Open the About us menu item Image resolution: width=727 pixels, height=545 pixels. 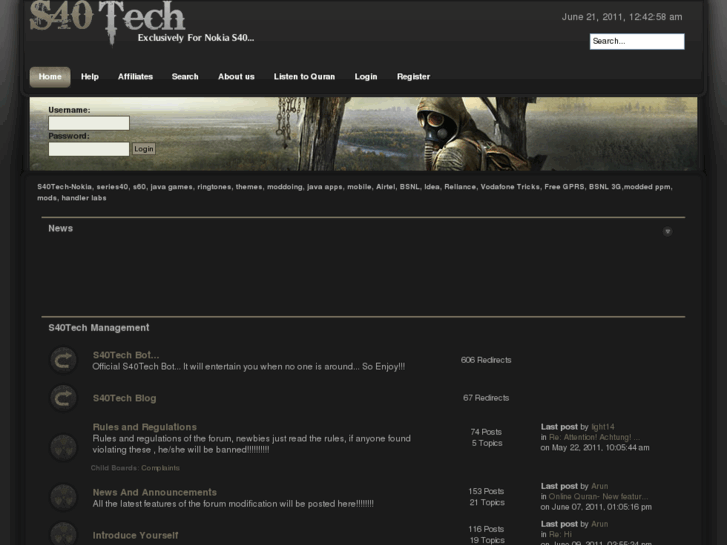(x=236, y=77)
